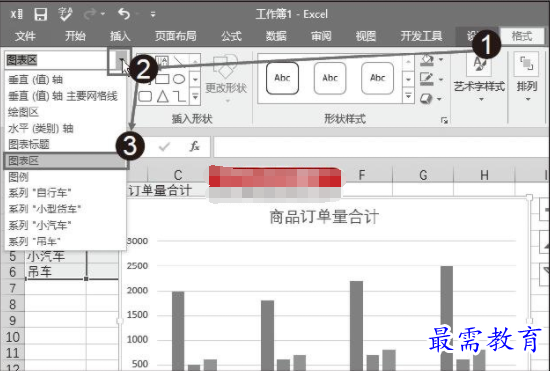The image size is (550, 371).
Task: Switch to the 开始 ribbon tab
Action: click(x=75, y=36)
